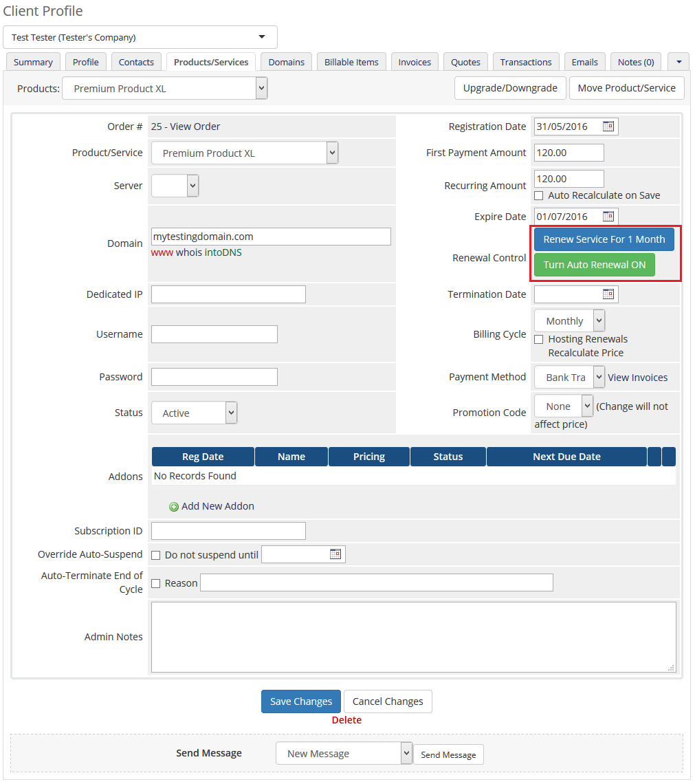Expand the Products dropdown at top
This screenshot has width=695, height=784.
pyautogui.click(x=164, y=88)
